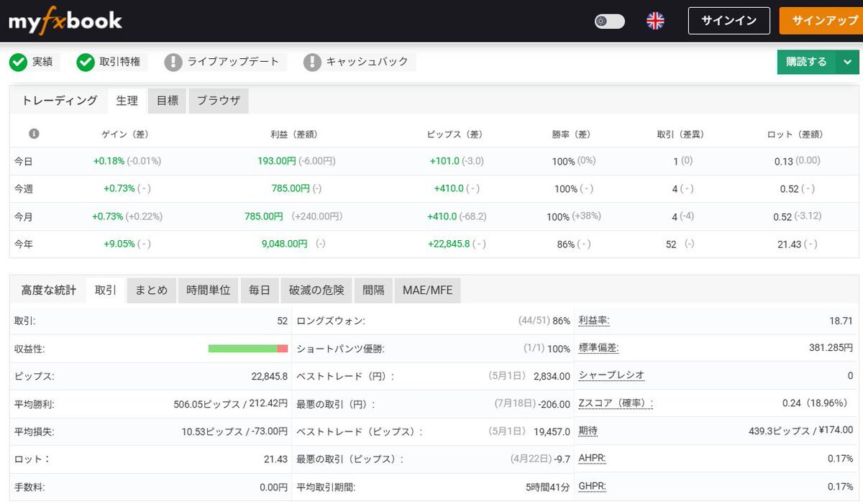This screenshot has height=504, width=863.
Task: Switch to the 毎日 tab
Action: (x=260, y=290)
